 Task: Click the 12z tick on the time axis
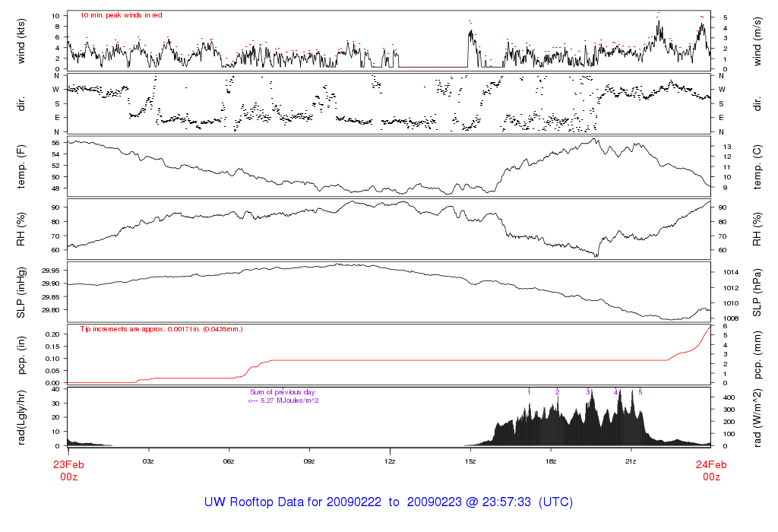point(390,461)
